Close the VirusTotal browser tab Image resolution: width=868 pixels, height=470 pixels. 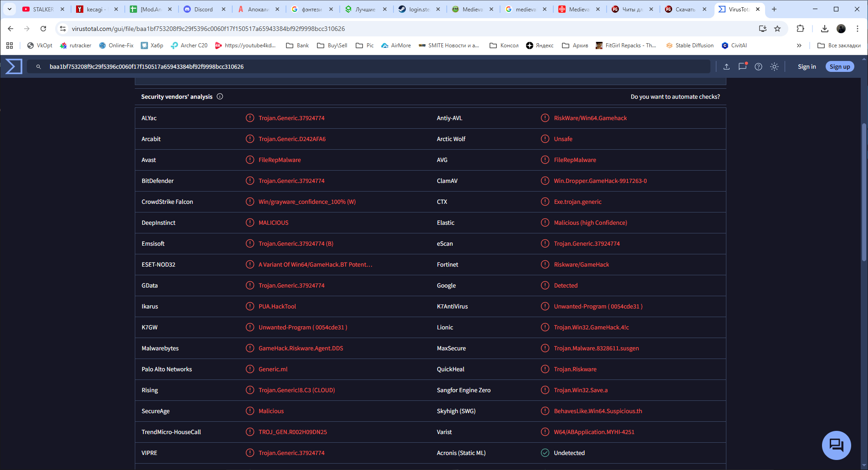pos(758,9)
